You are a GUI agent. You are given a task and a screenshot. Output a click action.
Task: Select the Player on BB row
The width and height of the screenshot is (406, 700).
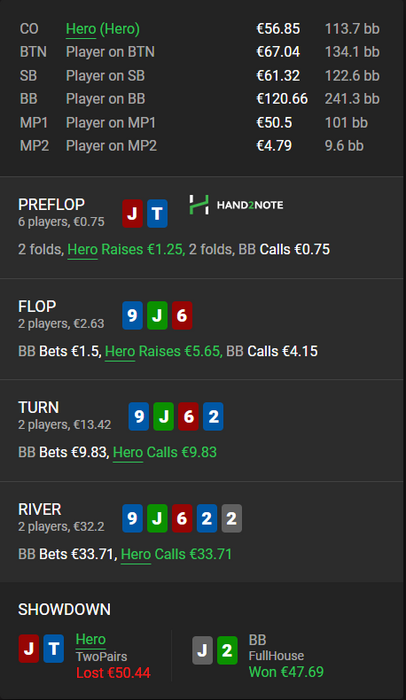200,99
